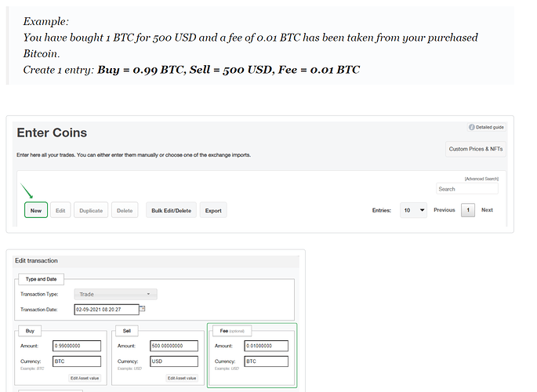The height and width of the screenshot is (392, 537).
Task: Click the Sell Amount field
Action: (x=174, y=346)
